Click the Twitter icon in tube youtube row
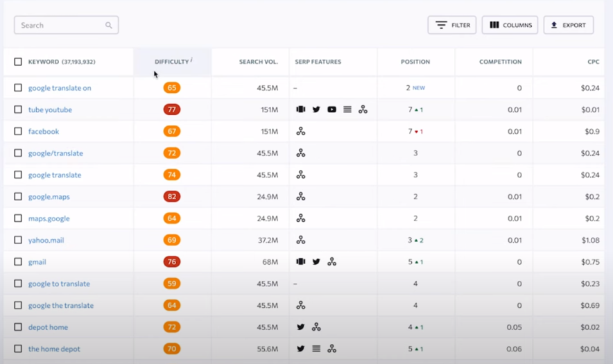Screen dimensions: 613x364 316,110
